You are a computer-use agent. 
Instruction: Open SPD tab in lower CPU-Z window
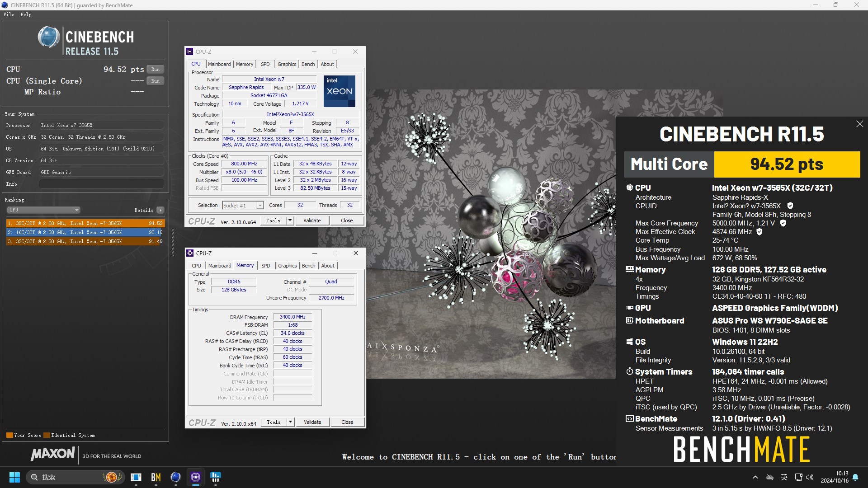click(266, 266)
